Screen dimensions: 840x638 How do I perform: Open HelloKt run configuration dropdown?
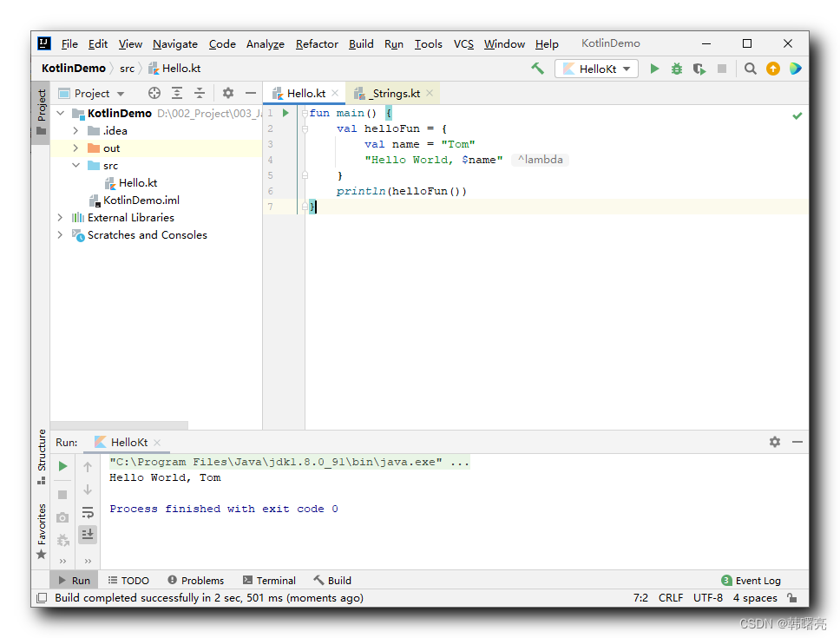pos(596,69)
